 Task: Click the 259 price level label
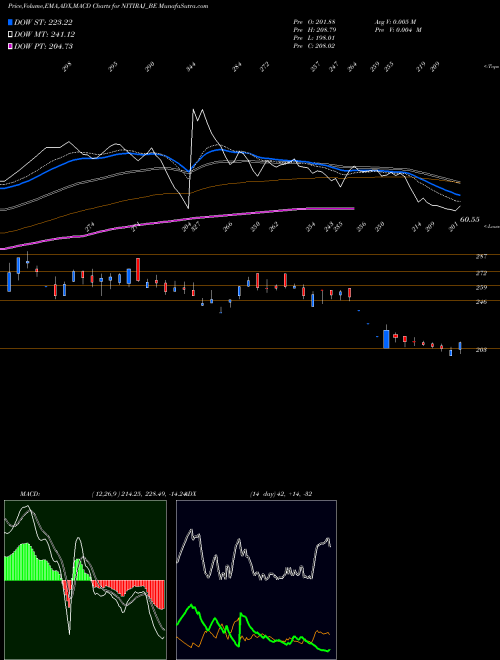[481, 288]
